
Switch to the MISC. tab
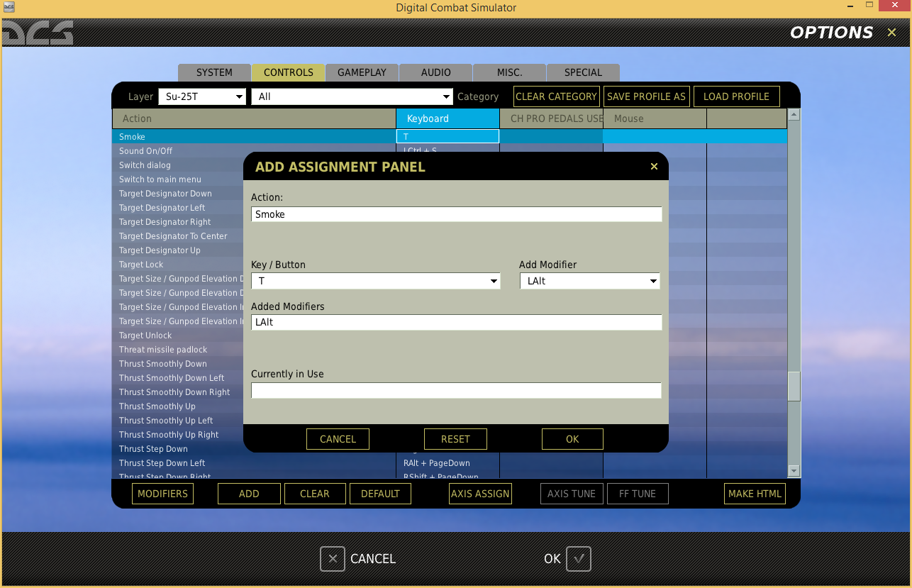(x=509, y=72)
